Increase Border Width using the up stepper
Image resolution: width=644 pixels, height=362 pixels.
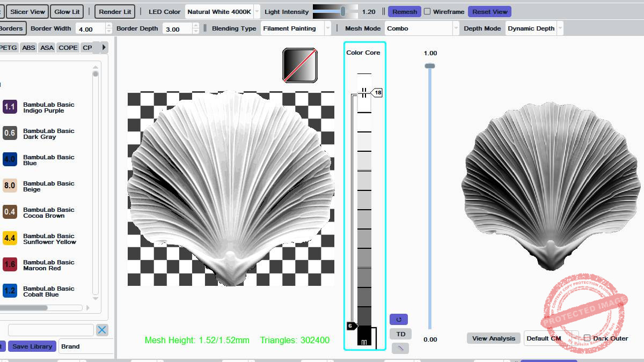tap(109, 26)
